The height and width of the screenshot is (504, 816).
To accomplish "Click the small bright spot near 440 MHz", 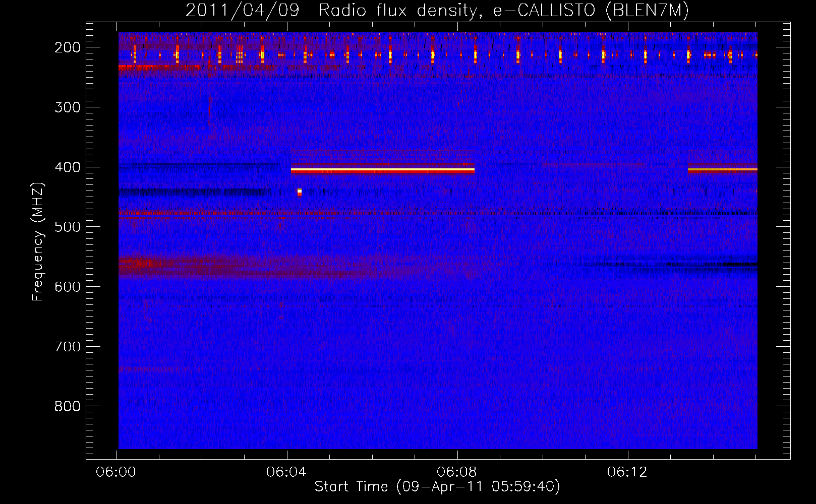I will [x=300, y=192].
